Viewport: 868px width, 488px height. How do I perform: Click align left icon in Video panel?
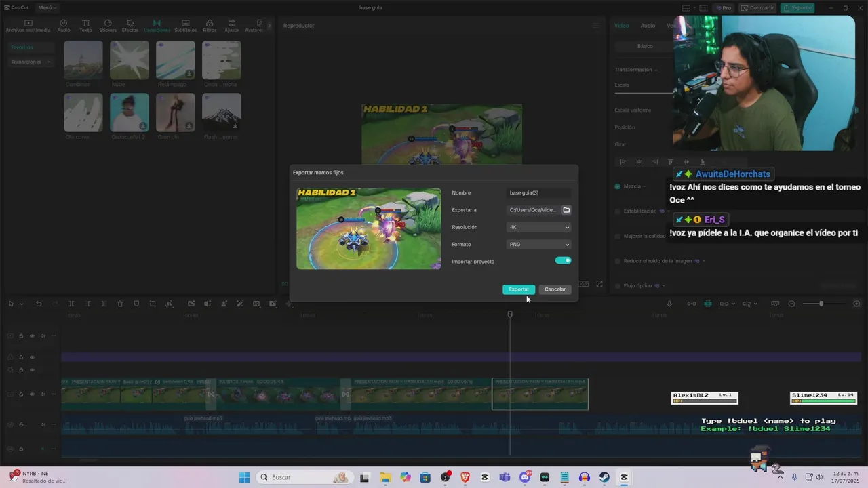(623, 162)
